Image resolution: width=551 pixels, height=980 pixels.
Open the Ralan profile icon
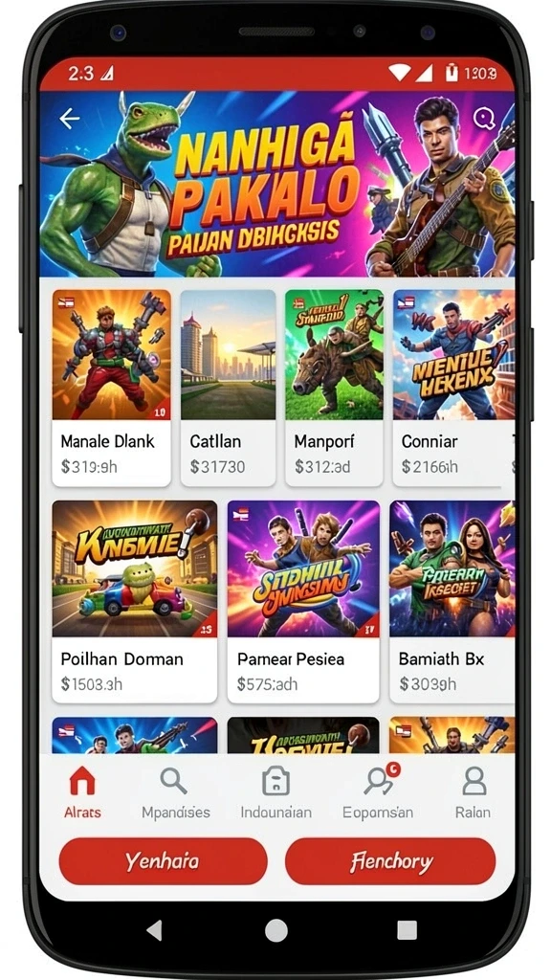[474, 781]
